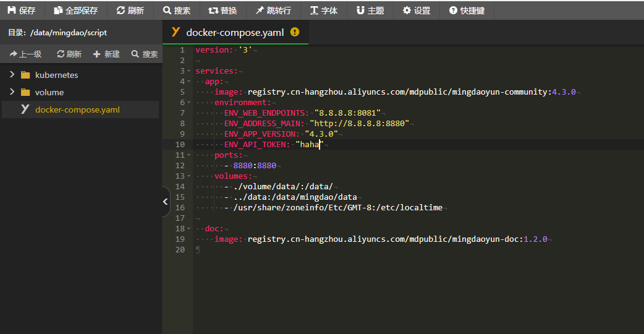
Task: Expand the volume folder arrow
Action: [12, 92]
